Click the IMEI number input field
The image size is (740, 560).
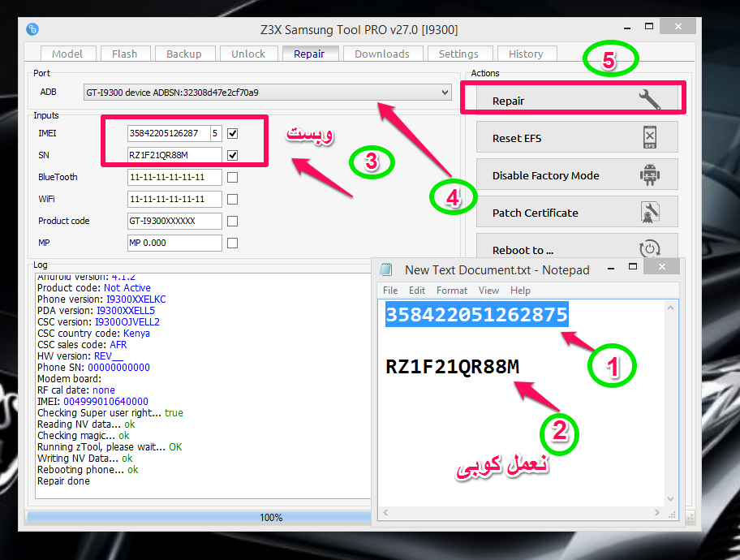tap(169, 134)
